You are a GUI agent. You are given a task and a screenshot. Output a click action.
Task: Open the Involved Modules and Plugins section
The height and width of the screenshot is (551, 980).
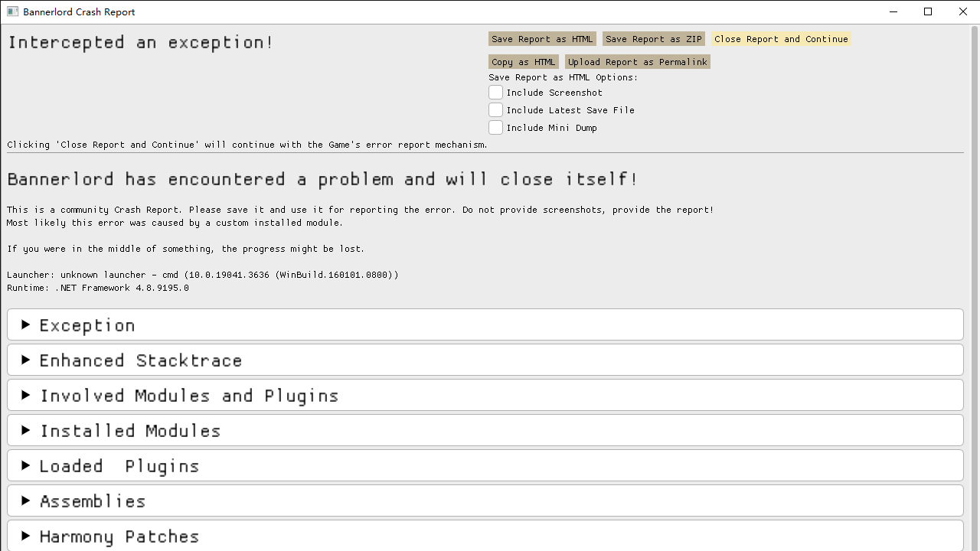485,395
